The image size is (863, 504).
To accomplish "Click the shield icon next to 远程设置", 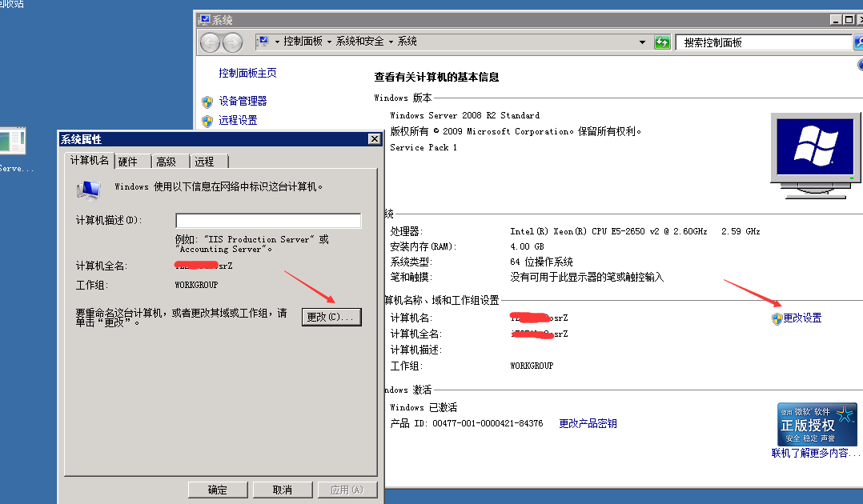I will pyautogui.click(x=207, y=121).
